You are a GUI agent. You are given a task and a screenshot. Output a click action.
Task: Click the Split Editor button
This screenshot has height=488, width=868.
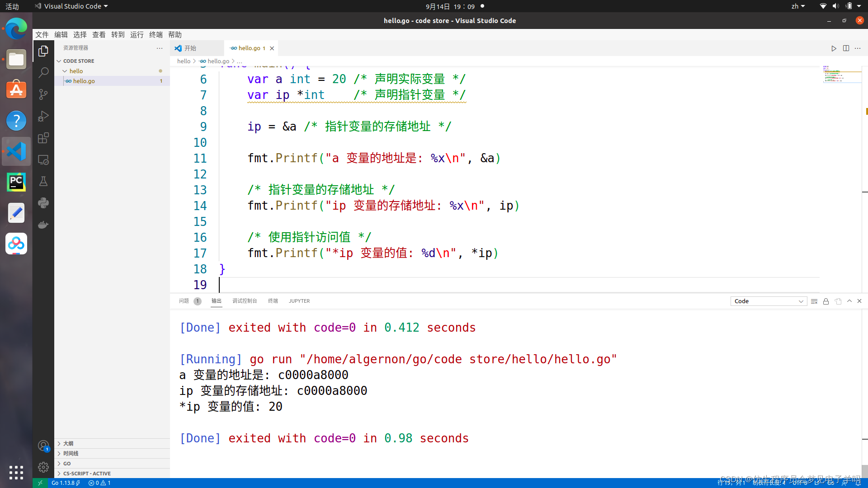pos(846,48)
